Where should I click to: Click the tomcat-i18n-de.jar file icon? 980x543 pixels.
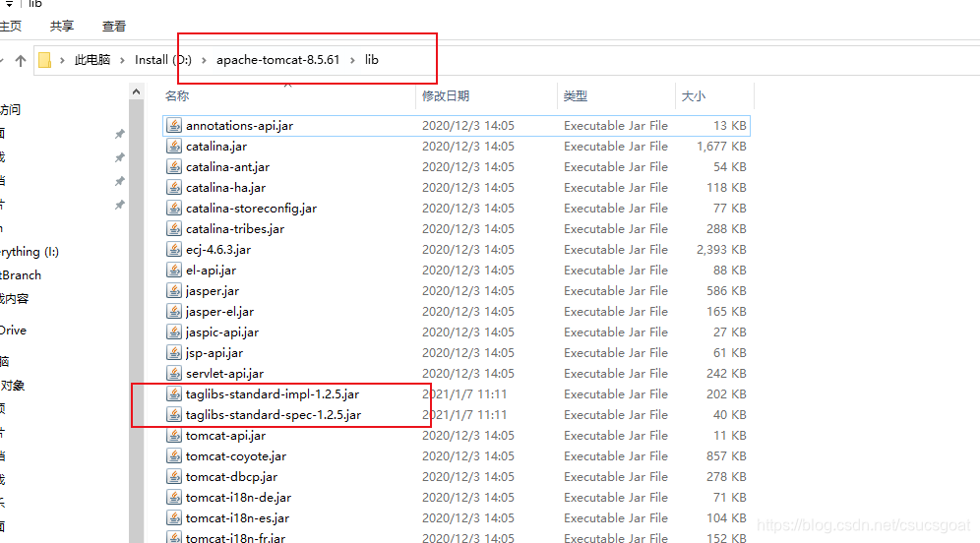pyautogui.click(x=174, y=497)
